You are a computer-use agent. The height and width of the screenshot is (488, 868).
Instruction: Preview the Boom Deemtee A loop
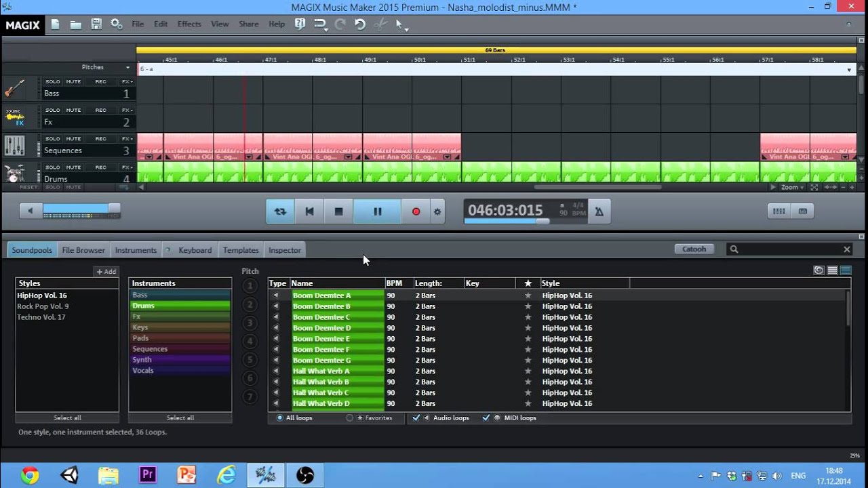(x=275, y=296)
